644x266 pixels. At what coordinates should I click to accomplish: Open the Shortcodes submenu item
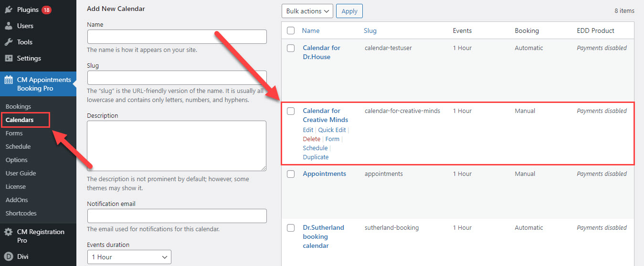(21, 213)
